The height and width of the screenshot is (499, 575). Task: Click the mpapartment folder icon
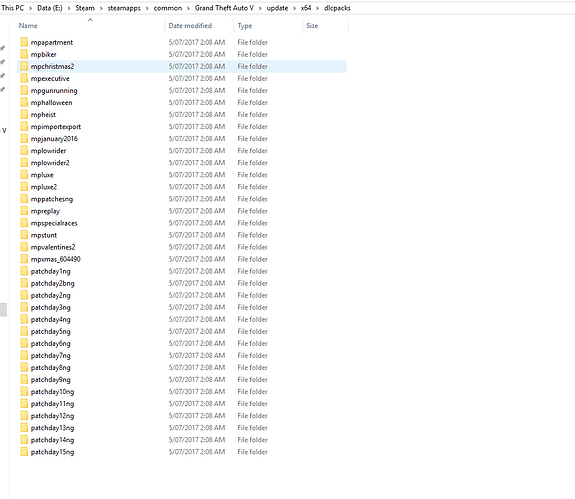click(24, 42)
